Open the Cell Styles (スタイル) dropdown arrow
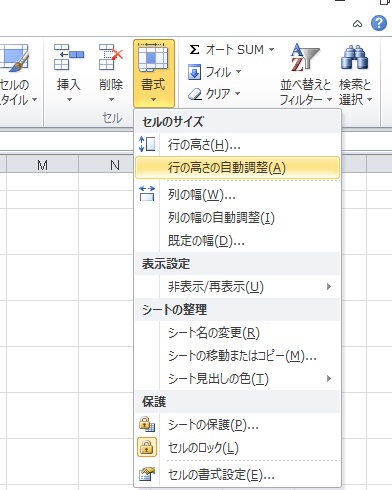The width and height of the screenshot is (392, 490). tap(34, 99)
